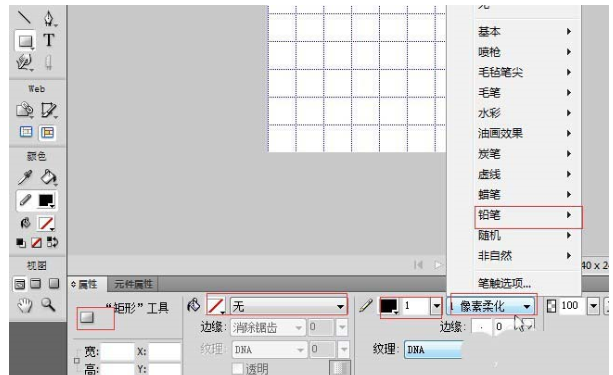The image size is (613, 375).
Task: Select the Knife tool
Action: click(x=48, y=62)
